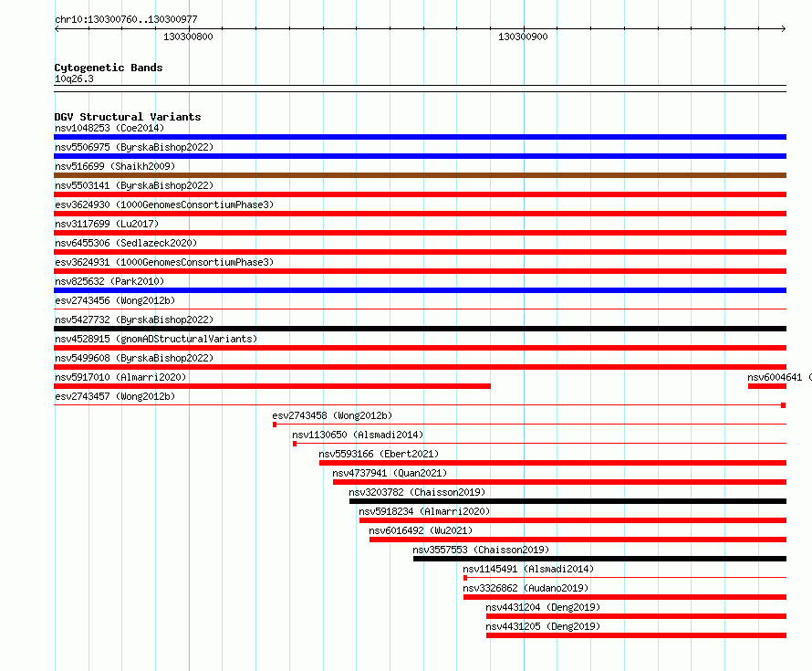Screen dimensions: 812x671
Task: Select nsv5499608 (ByrskaBishop2022) label
Action: (x=134, y=358)
